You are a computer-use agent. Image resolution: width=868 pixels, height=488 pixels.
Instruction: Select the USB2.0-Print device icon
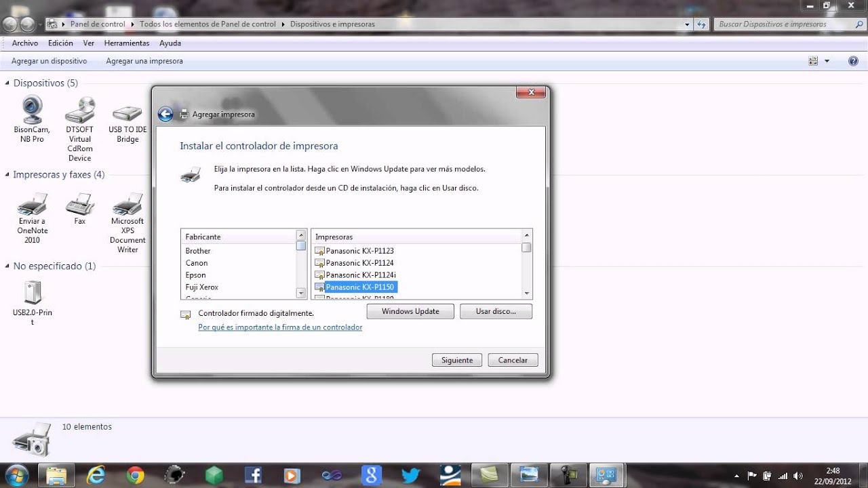coord(32,303)
